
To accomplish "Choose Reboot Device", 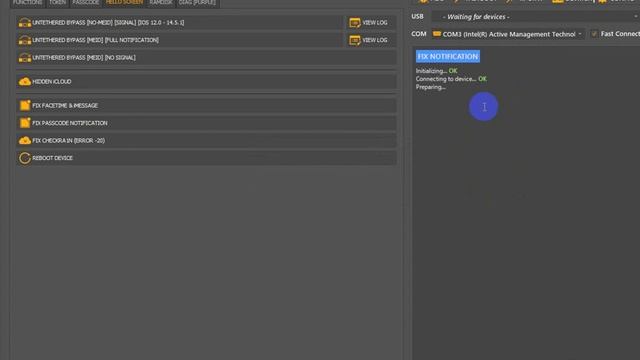I will tap(207, 158).
